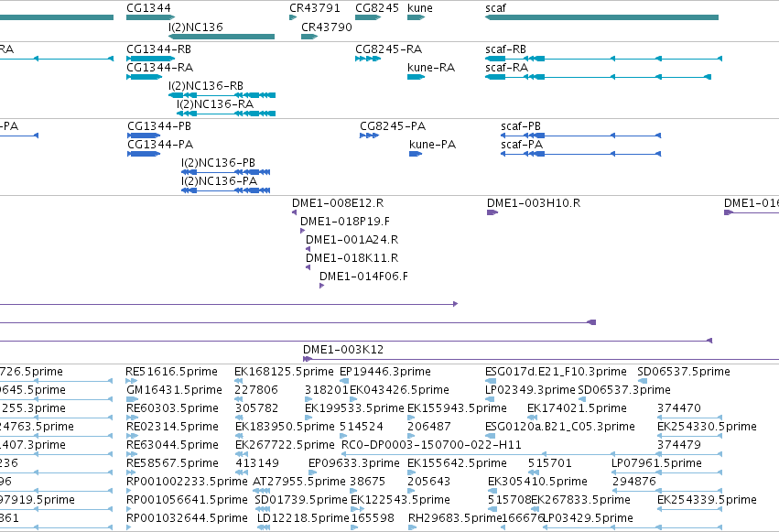Select the DME1-003H10.R feature label

534,203
